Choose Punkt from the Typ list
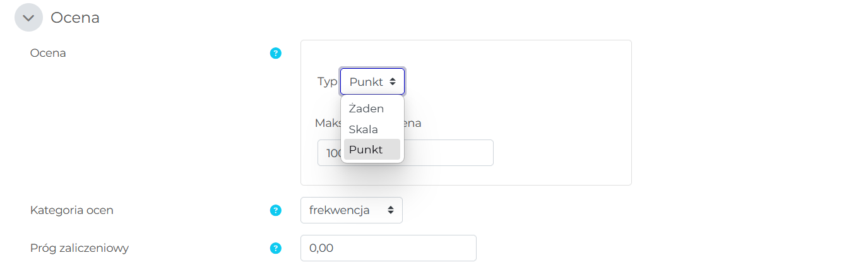 366,150
